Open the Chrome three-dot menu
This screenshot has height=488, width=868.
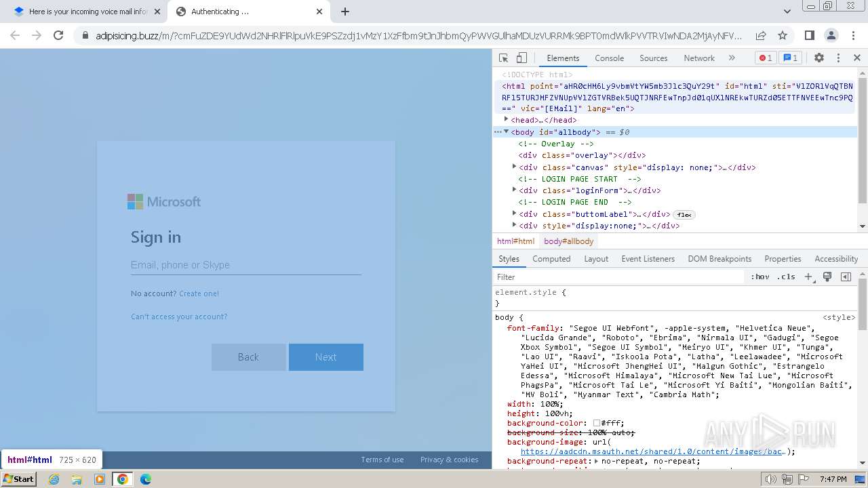click(852, 35)
